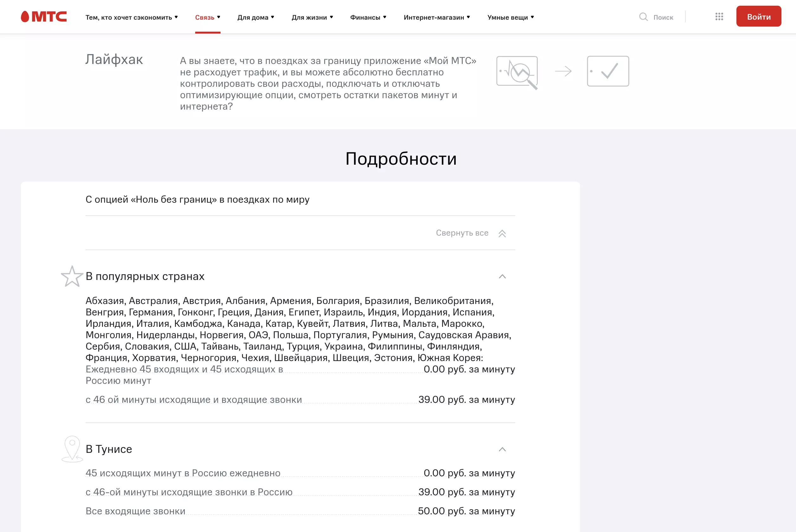Open the 'Для жизни' menu
The image size is (796, 532).
point(312,17)
